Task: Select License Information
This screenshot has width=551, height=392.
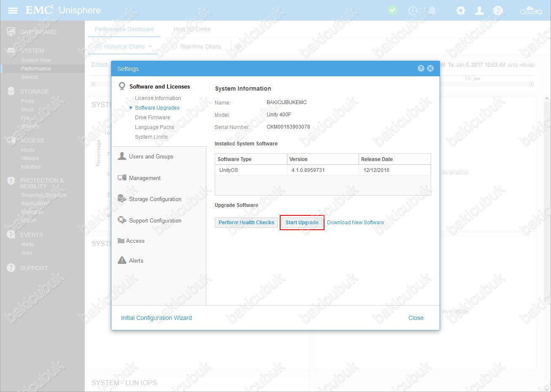Action: pyautogui.click(x=158, y=98)
